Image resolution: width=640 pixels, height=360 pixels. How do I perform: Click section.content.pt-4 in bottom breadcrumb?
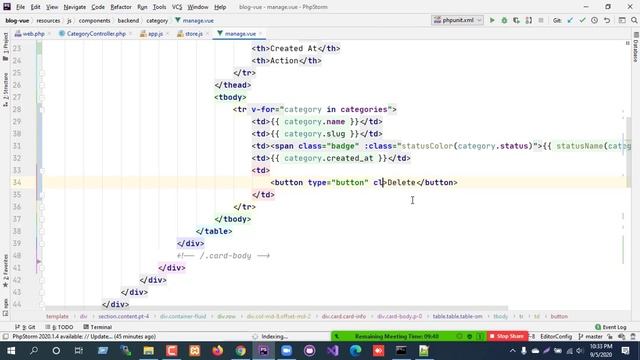123,316
